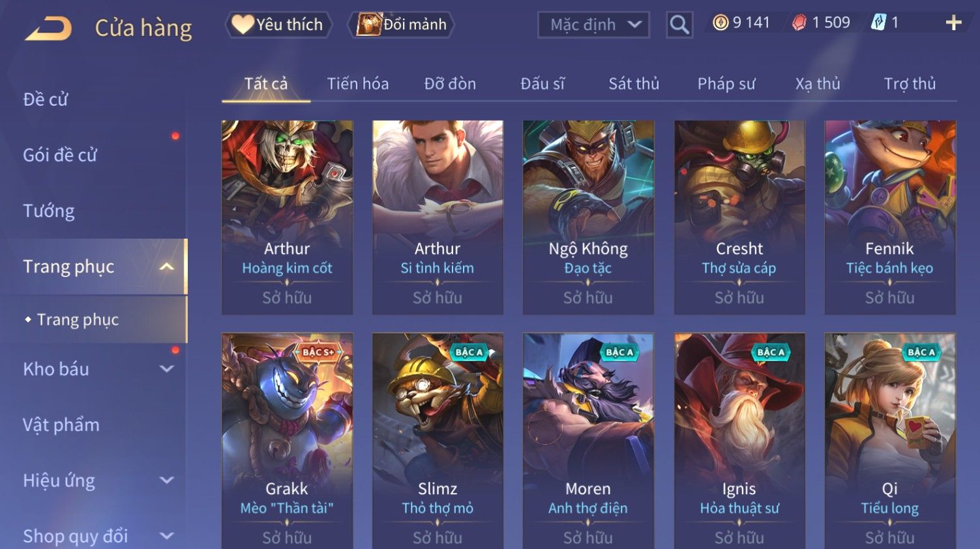Viewport: 980px width, 549px height.
Task: Open Yêu thích heart favorites
Action: [x=278, y=25]
